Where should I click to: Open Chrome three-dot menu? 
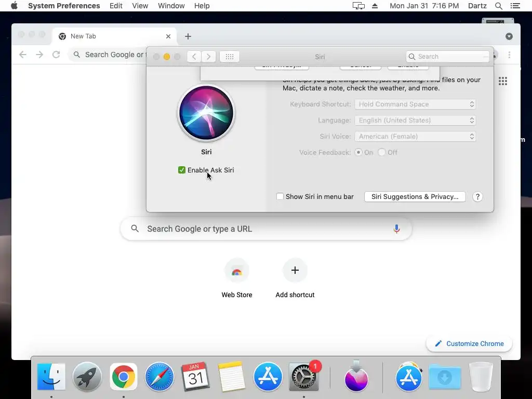tap(509, 55)
